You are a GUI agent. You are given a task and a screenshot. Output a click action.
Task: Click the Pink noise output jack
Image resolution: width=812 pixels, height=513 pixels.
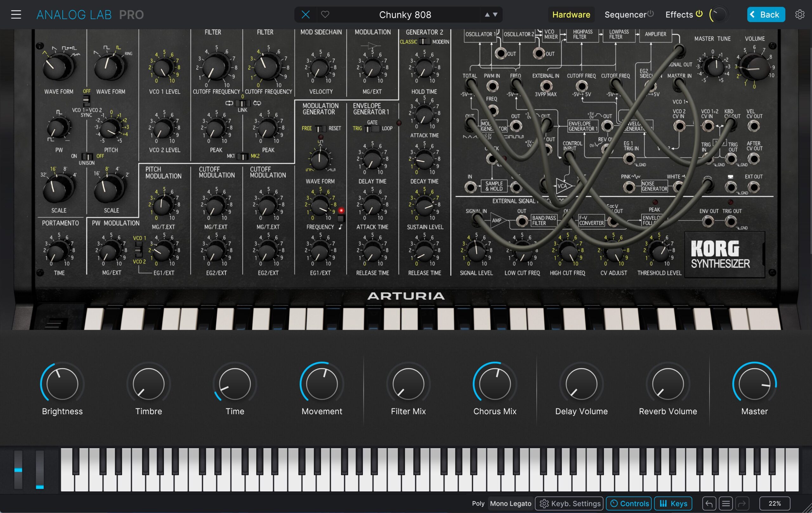point(629,187)
